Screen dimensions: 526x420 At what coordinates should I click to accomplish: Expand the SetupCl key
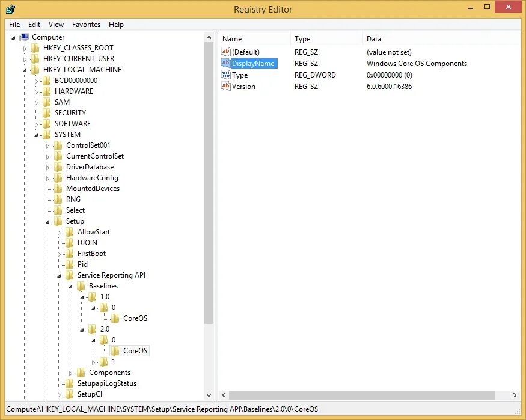(59, 395)
